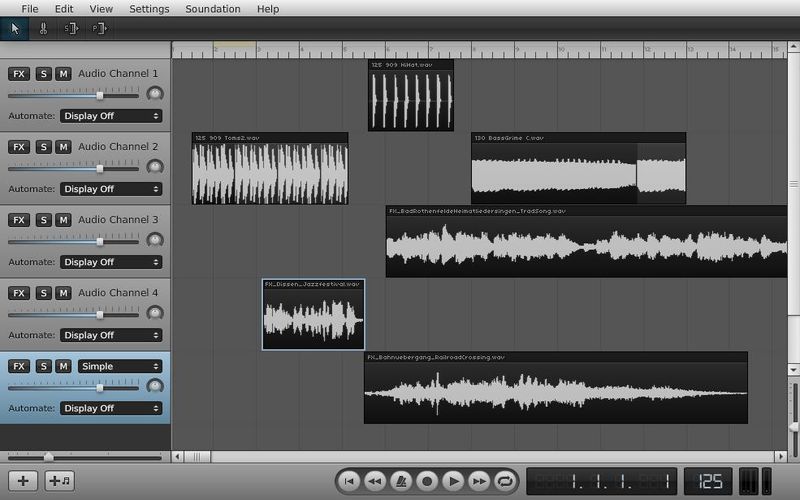Open FX for Audio Channel 2
Viewport: 800px width, 500px height.
pyautogui.click(x=19, y=147)
